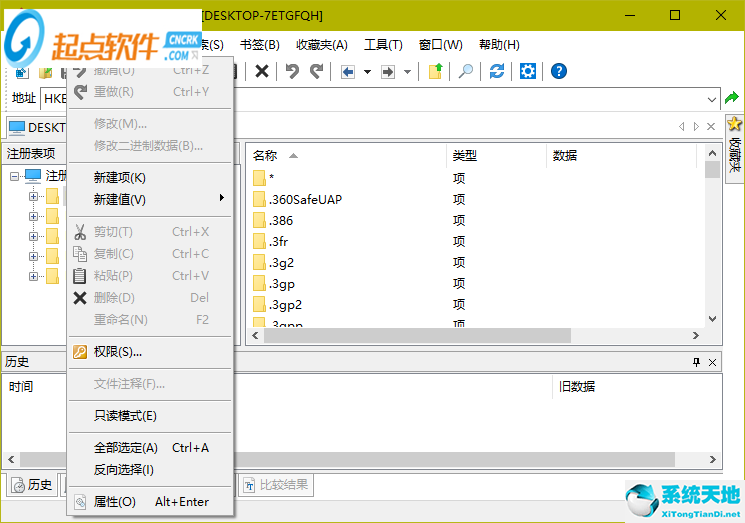Click the blue gear Options icon

coord(528,71)
